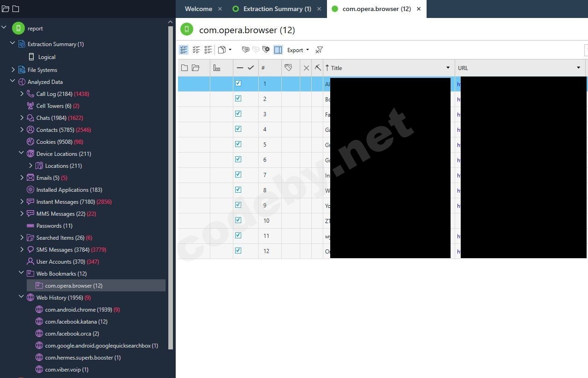Click the open folder icon in tree header
The image size is (588, 378).
pos(16,9)
